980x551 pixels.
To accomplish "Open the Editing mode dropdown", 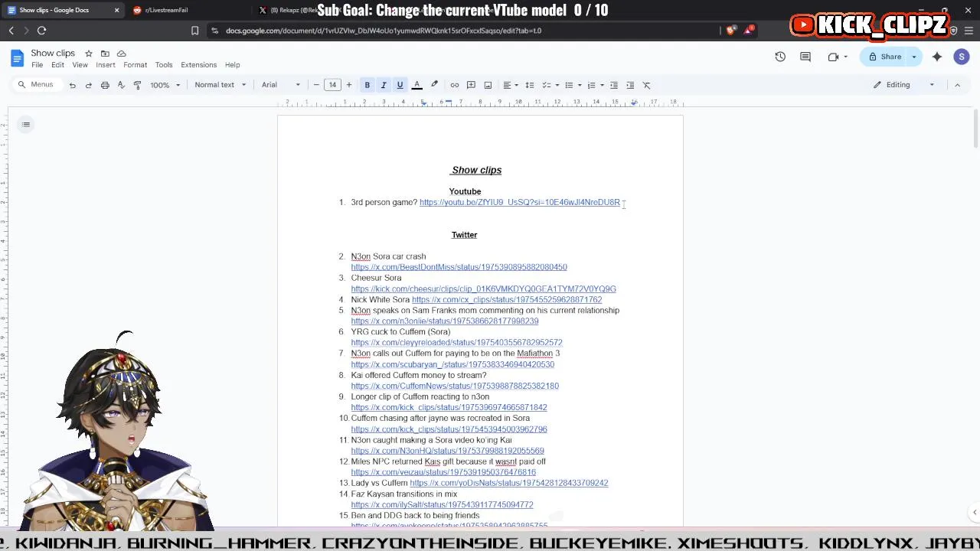I will pyautogui.click(x=904, y=85).
